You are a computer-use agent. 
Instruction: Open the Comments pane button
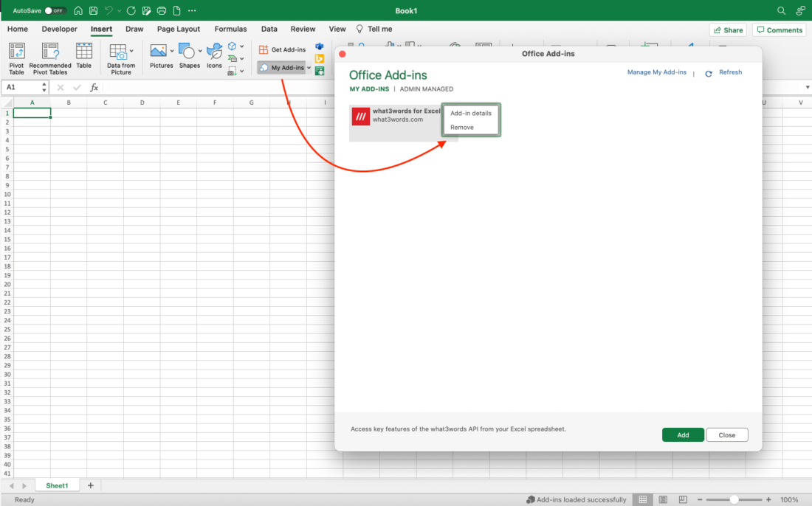tap(780, 30)
